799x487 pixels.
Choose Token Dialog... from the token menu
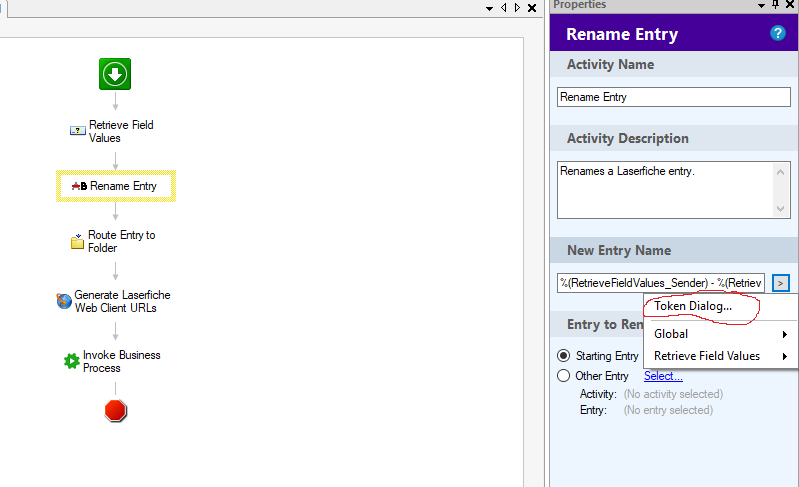click(693, 306)
